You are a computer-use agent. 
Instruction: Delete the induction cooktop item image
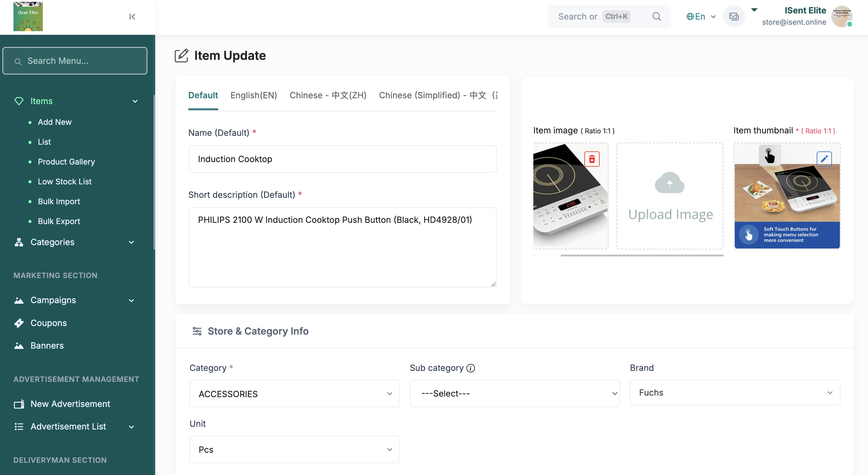(592, 159)
